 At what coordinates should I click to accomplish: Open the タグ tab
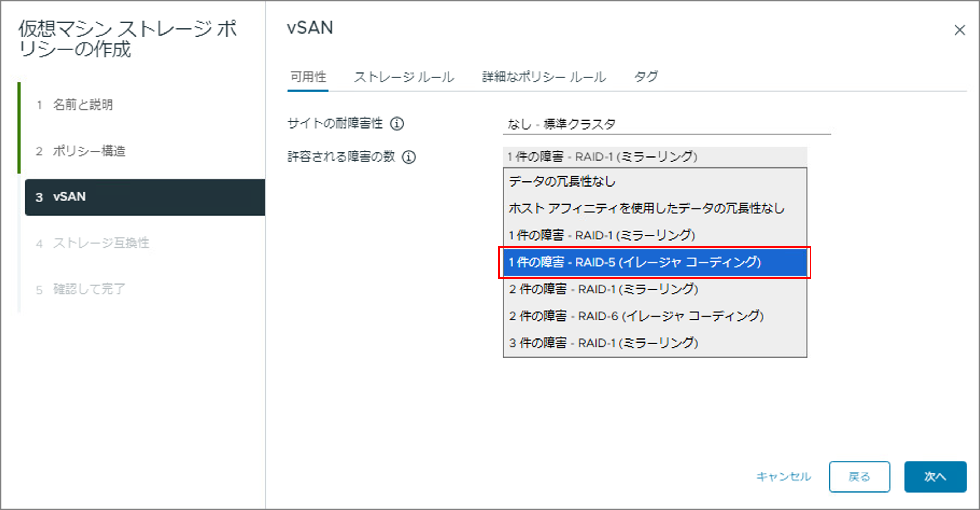tap(646, 77)
